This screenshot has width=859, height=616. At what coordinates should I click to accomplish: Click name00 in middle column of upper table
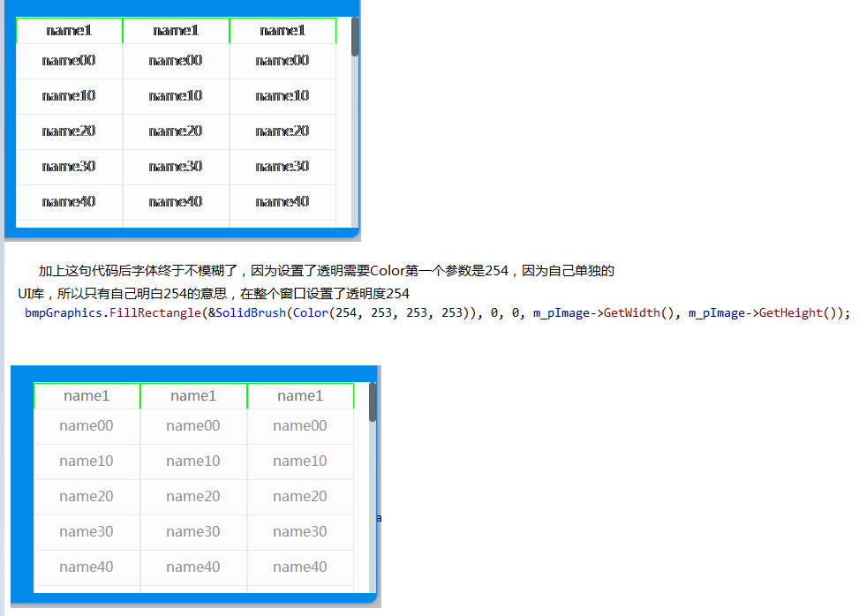coord(176,61)
